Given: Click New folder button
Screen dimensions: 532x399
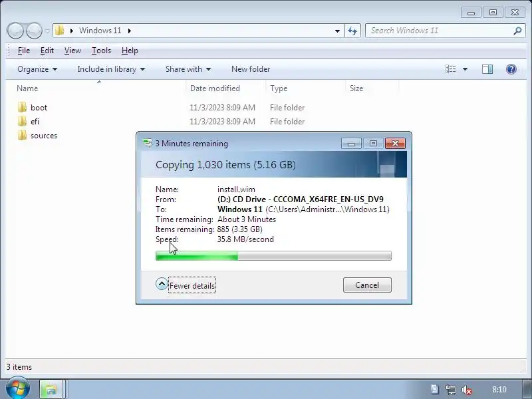Looking at the screenshot, I should (x=251, y=69).
